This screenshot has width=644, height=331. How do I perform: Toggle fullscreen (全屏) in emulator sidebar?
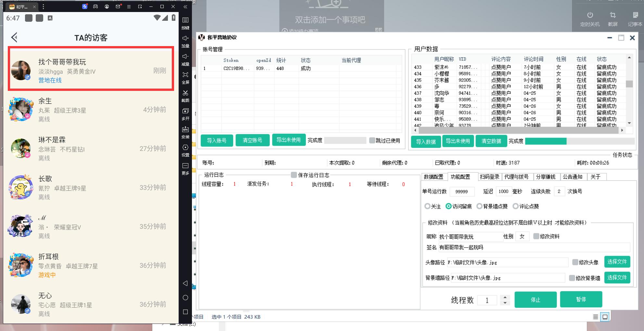click(x=185, y=75)
